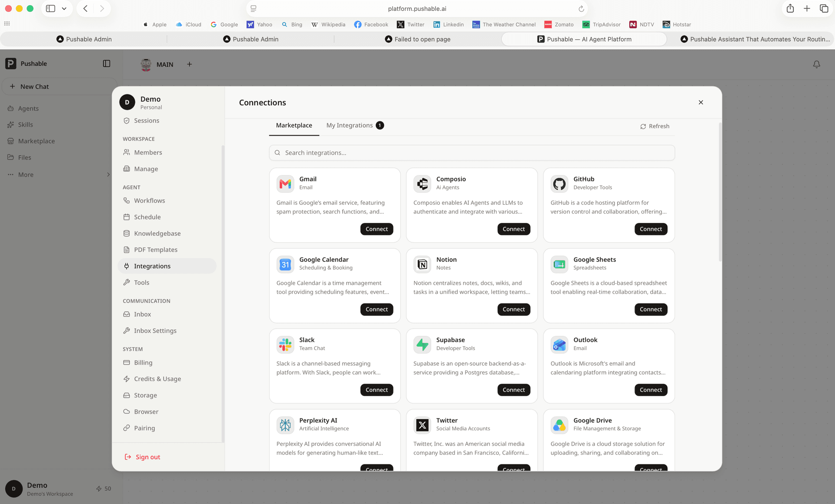Click the Supabase integration icon
Viewport: 835px width, 504px height.
[x=422, y=344]
